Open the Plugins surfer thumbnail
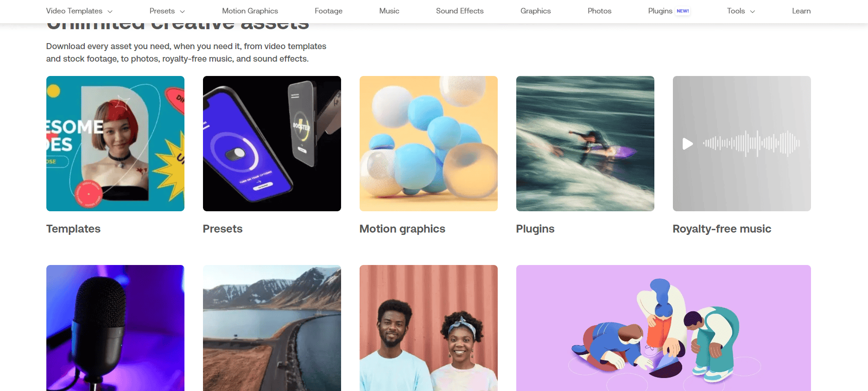 pyautogui.click(x=585, y=144)
